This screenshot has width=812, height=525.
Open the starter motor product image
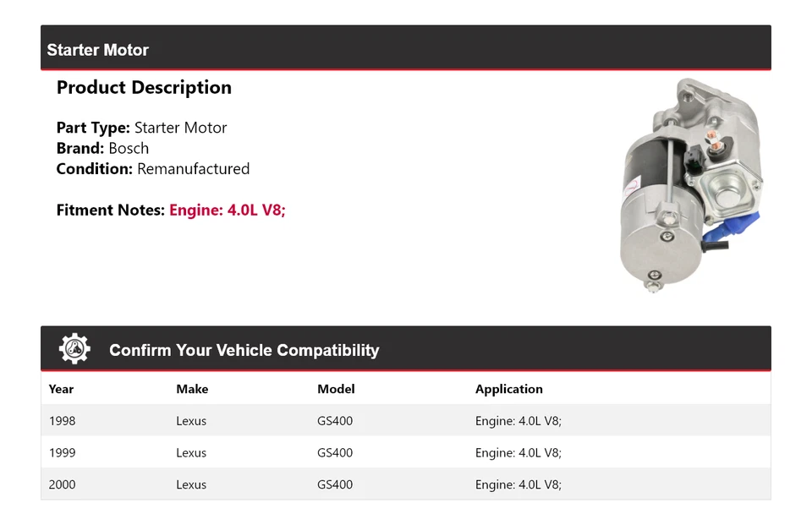[x=690, y=185]
